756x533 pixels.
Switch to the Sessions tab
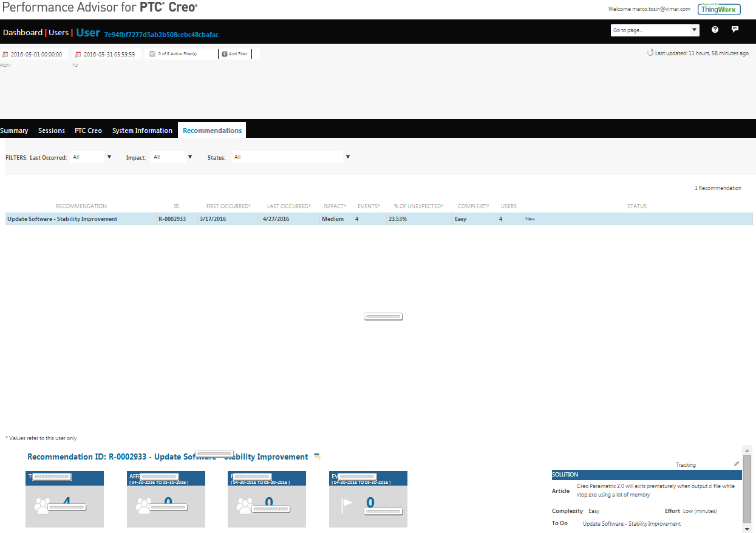[x=52, y=131]
